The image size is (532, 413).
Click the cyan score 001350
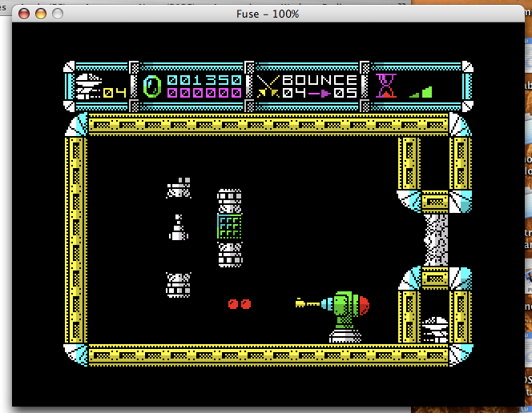click(204, 80)
